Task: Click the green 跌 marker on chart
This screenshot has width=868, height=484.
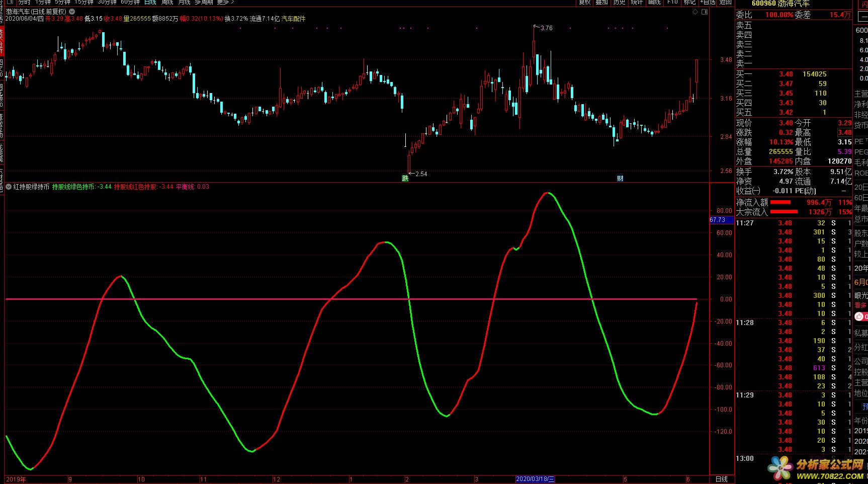Action: tap(405, 178)
